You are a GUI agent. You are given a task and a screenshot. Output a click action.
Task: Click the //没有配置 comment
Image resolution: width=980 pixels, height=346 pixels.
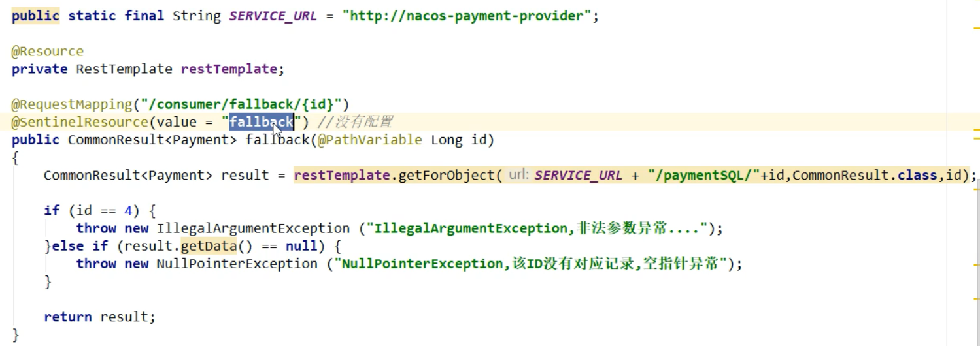coord(355,121)
